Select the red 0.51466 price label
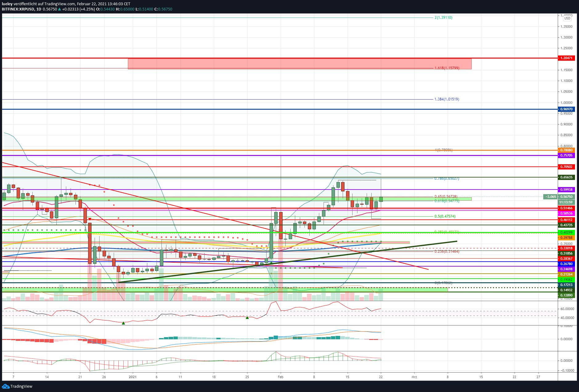This screenshot has height=392, width=579. [x=566, y=208]
